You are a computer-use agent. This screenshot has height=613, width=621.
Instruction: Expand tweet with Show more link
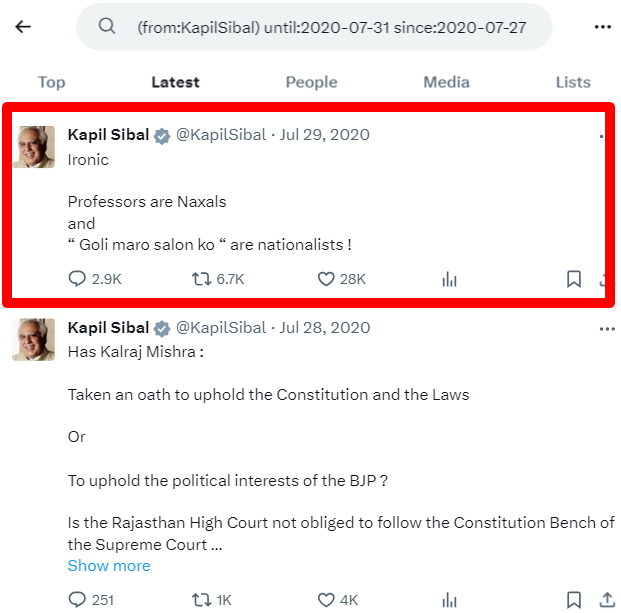click(x=109, y=566)
